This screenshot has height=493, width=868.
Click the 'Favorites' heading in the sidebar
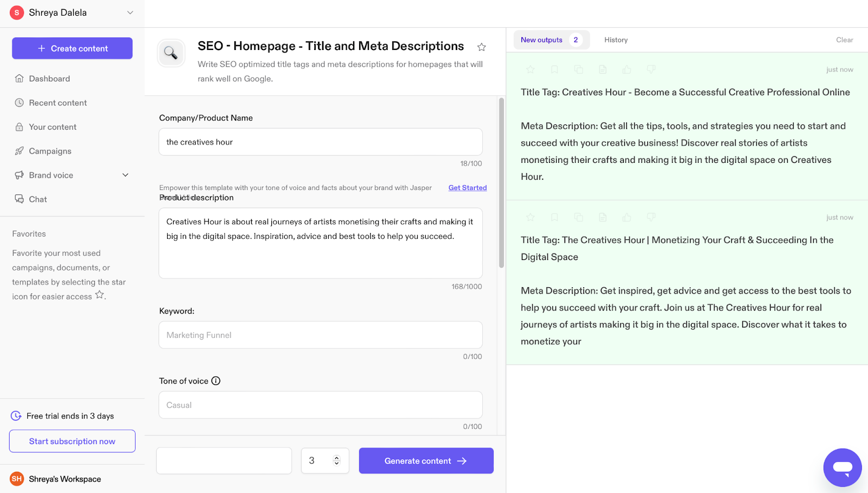click(x=29, y=234)
